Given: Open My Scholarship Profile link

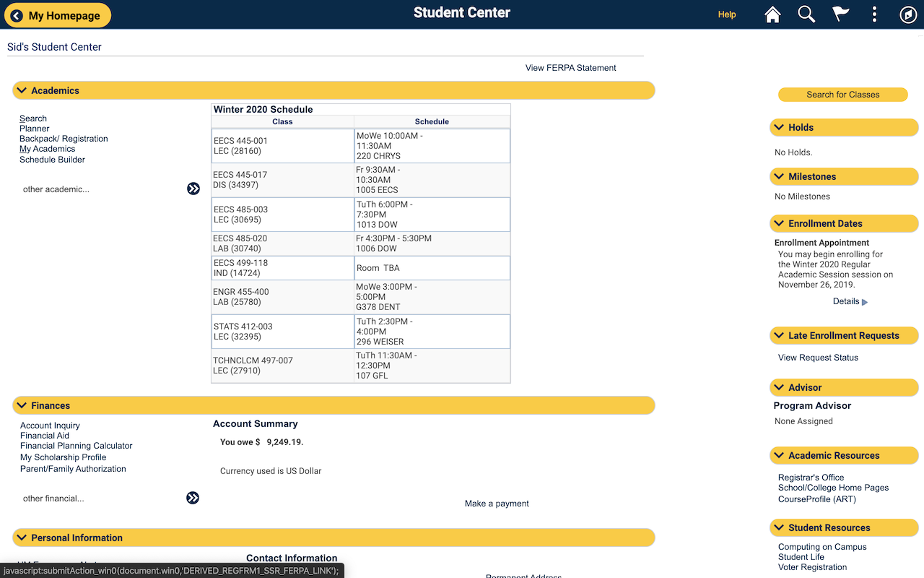Looking at the screenshot, I should tap(64, 457).
